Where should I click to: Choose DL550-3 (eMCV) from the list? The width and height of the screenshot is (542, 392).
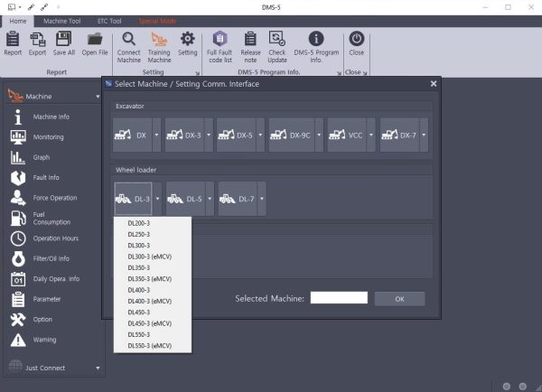[153, 346]
